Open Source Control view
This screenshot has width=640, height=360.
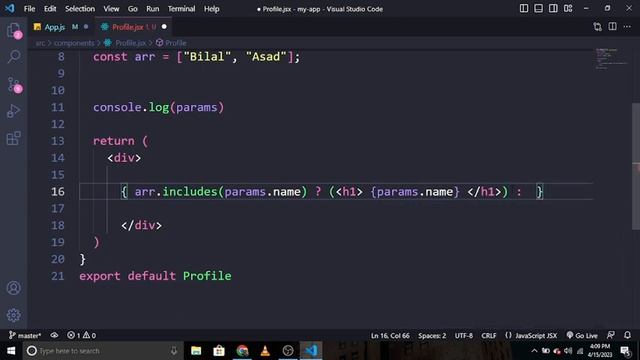coord(13,85)
